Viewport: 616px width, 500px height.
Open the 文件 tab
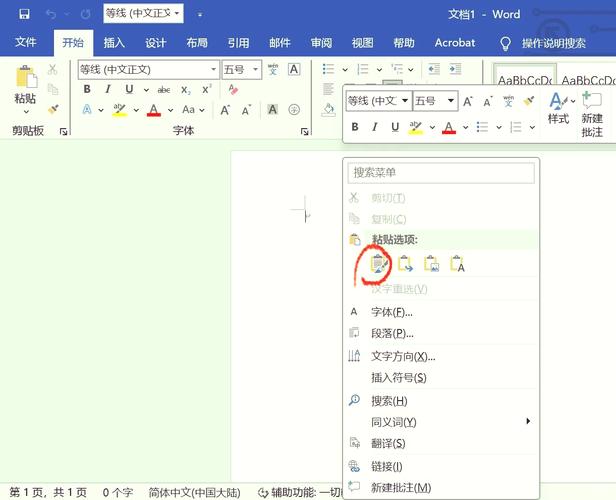point(26,42)
